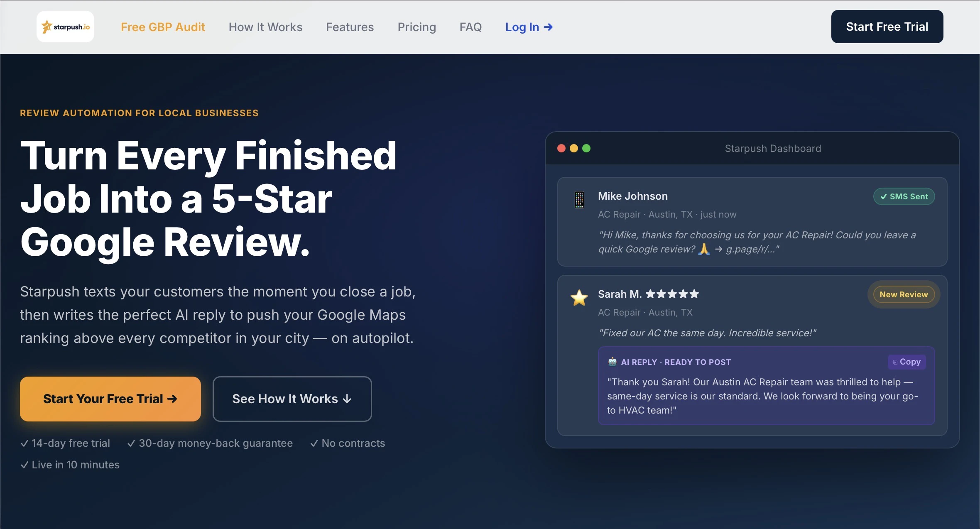The width and height of the screenshot is (980, 529).
Task: Click Sarah M.'s five-star rating
Action: pyautogui.click(x=672, y=294)
